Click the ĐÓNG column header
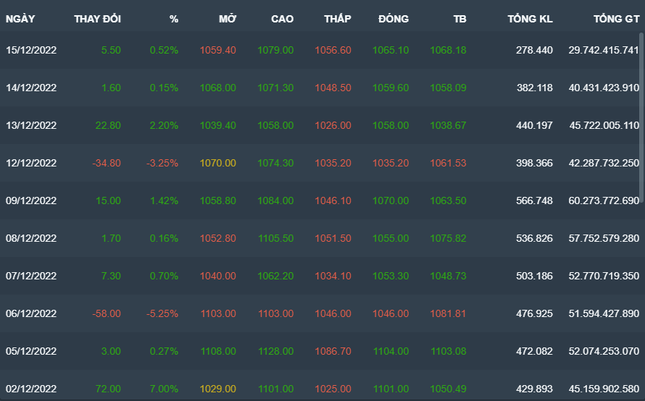Screen dimensions: 645x401 pos(393,19)
